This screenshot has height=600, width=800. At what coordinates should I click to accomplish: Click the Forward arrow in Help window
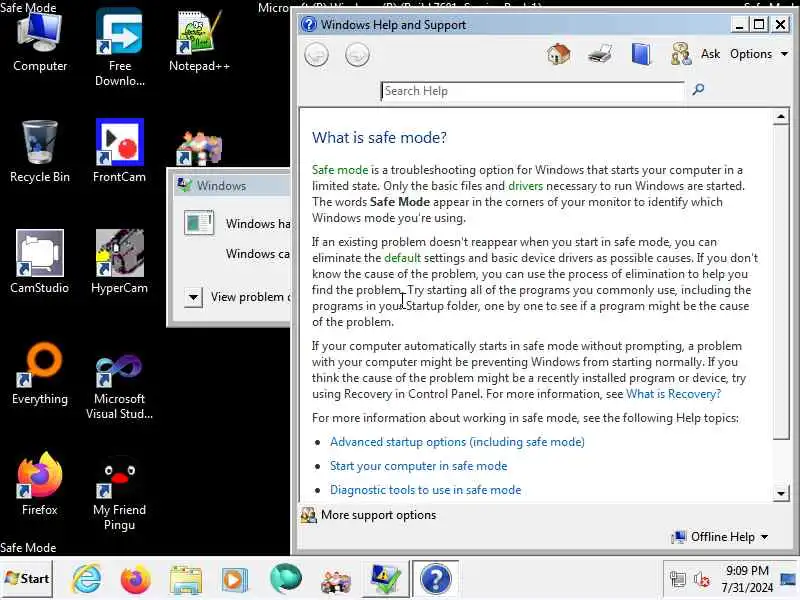[357, 55]
